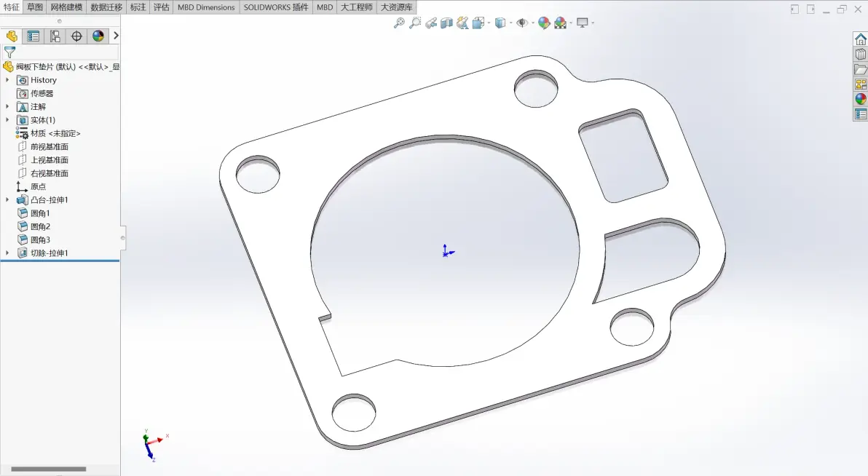Screen dimensions: 868x476
Task: Open the 评估 ribbon tab
Action: pyautogui.click(x=161, y=7)
